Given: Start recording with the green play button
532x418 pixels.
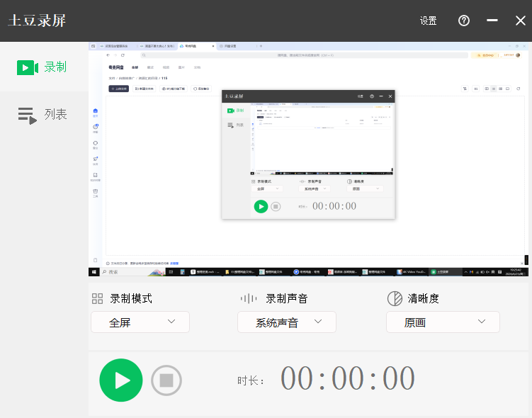Looking at the screenshot, I should pos(121,380).
